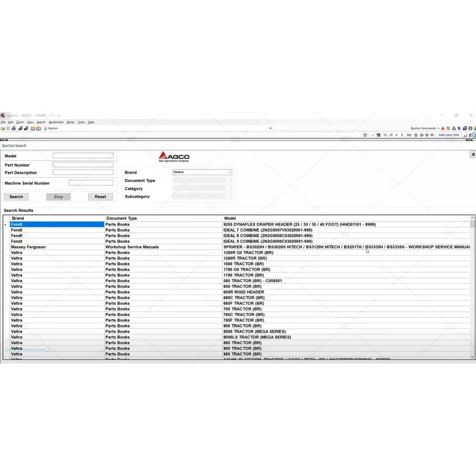Click the print toolbar icon
The image size is (476, 476).
point(13,128)
